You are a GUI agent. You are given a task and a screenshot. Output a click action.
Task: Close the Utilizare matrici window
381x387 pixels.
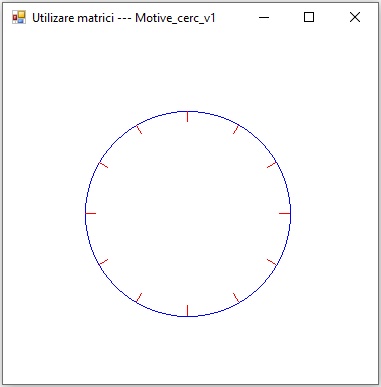[x=355, y=17]
